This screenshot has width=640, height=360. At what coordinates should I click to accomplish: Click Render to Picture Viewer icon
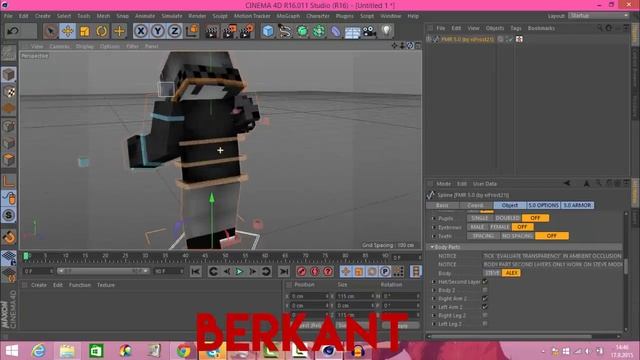[229, 31]
